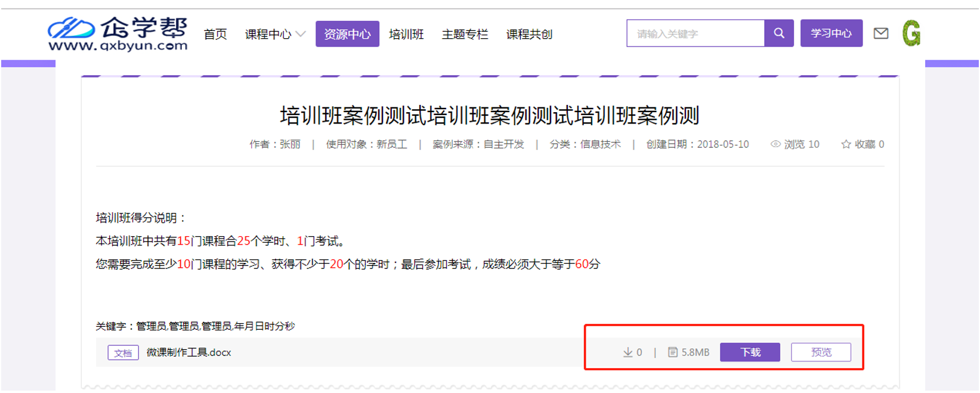This screenshot has width=980, height=393.
Task: Click the 企学帮 site logo
Action: 118,34
